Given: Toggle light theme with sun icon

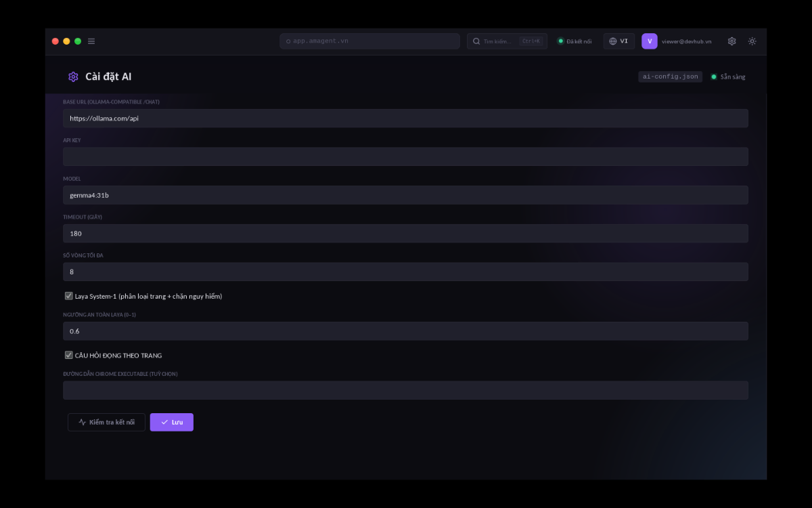Looking at the screenshot, I should pos(752,41).
